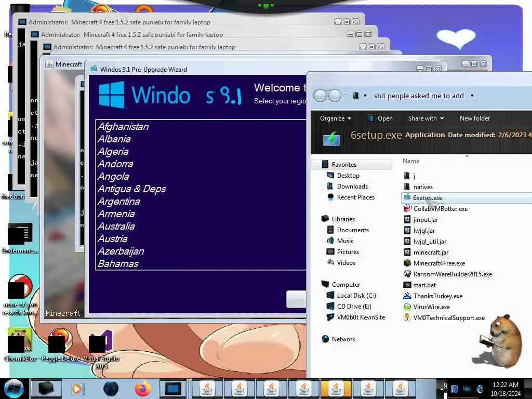Image resolution: width=532 pixels, height=399 pixels.
Task: Open Network in navigation pane
Action: tap(343, 339)
